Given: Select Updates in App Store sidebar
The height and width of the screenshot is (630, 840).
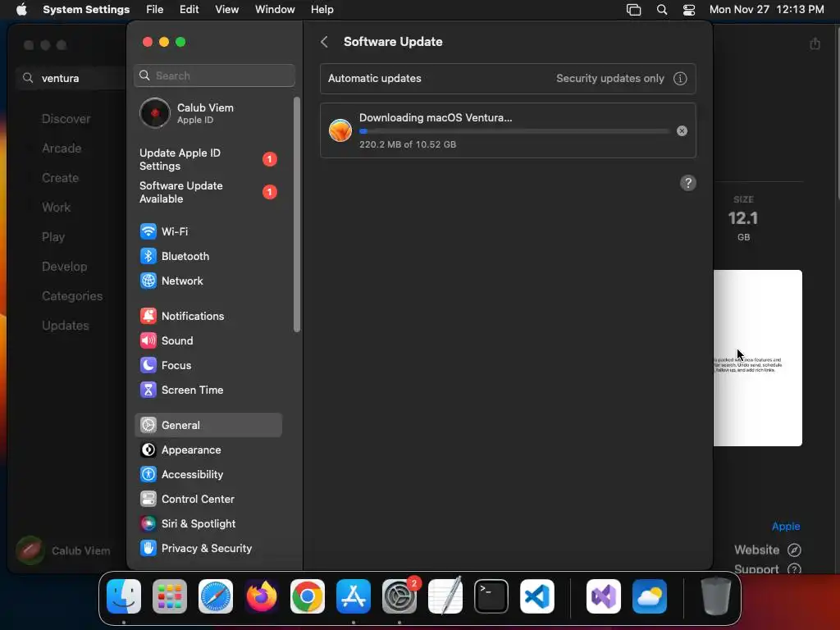Looking at the screenshot, I should pyautogui.click(x=66, y=325).
